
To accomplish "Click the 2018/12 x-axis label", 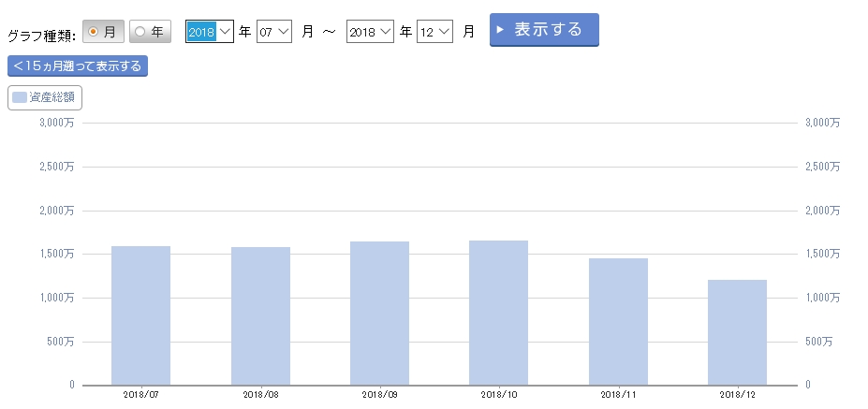I will pos(739,395).
